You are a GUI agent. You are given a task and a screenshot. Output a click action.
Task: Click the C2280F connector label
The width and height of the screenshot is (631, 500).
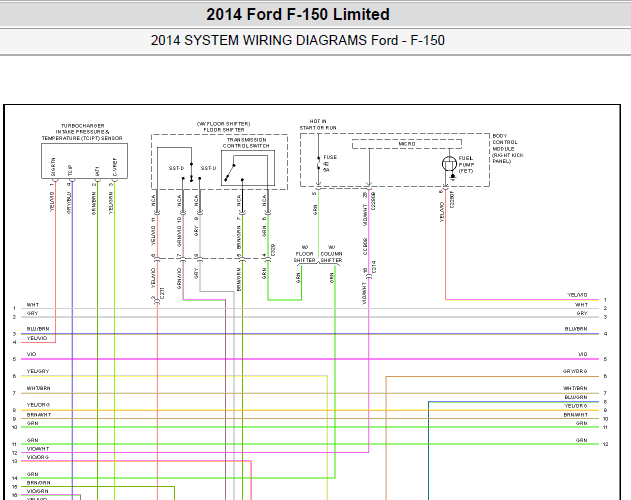pyautogui.click(x=452, y=199)
